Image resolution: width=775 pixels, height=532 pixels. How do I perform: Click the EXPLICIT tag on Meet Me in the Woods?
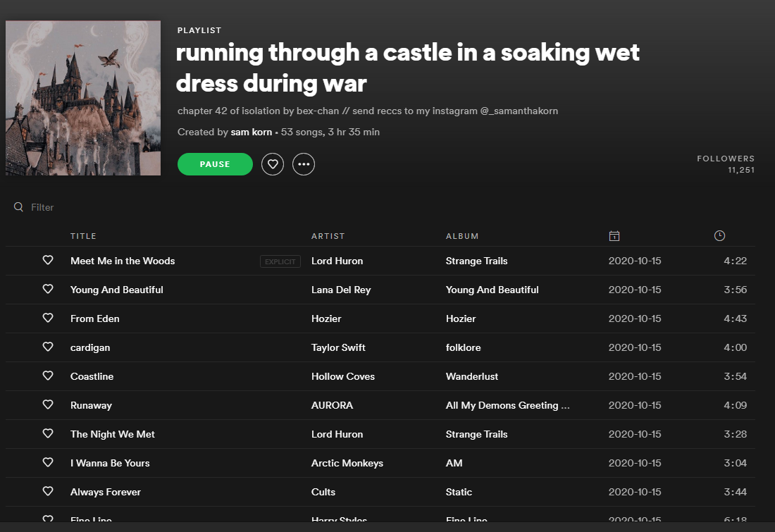280,261
